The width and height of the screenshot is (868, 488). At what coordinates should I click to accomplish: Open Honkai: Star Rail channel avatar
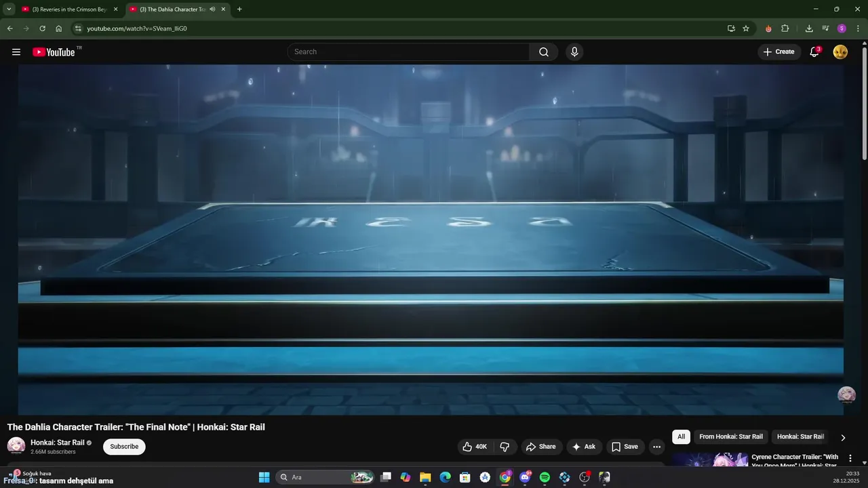coord(16,446)
